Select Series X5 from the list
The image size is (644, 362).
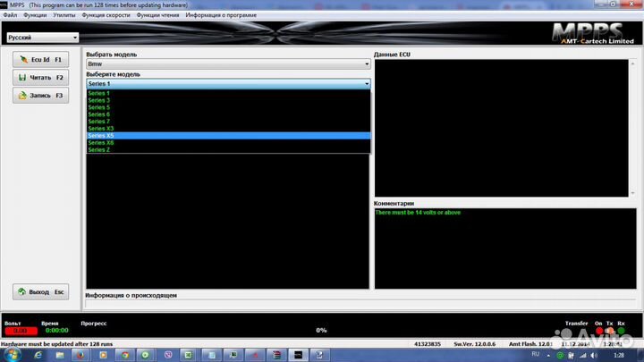100,135
